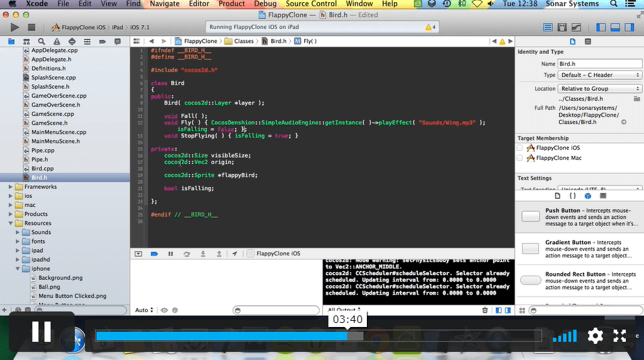Open the Breakpoint navigator icon
The height and width of the screenshot is (360, 644).
point(103,41)
